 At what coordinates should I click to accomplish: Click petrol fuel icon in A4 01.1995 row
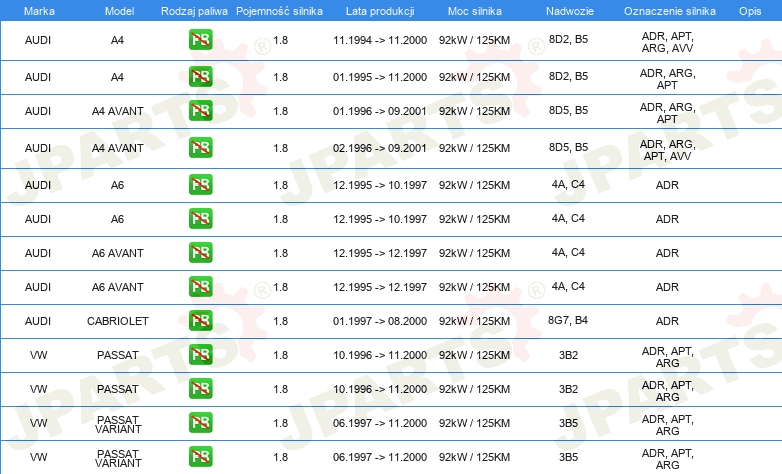click(x=200, y=77)
